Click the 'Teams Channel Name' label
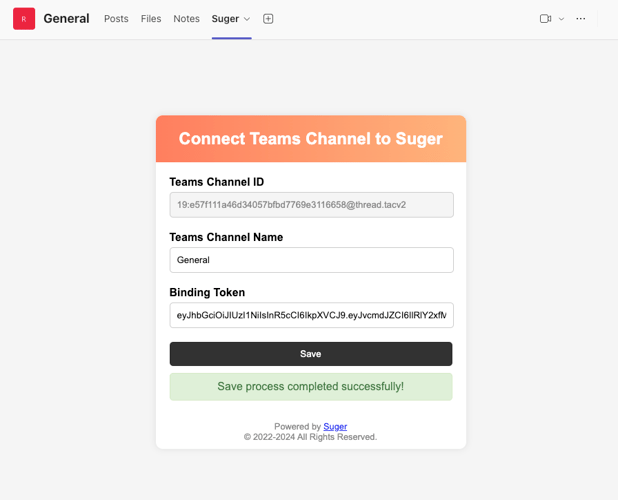618x500 pixels. [226, 237]
